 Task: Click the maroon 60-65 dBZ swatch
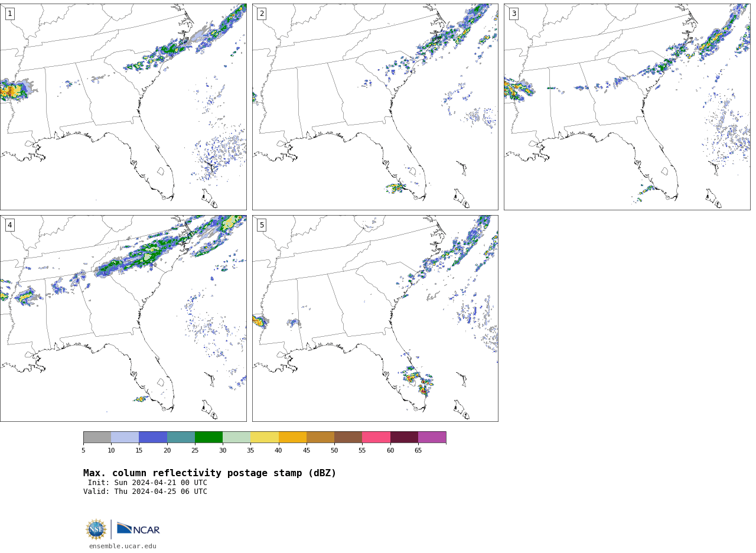coord(404,437)
